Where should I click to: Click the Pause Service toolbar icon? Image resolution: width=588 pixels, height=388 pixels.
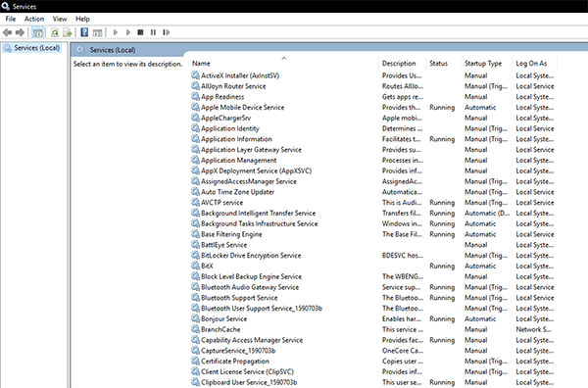[154, 32]
